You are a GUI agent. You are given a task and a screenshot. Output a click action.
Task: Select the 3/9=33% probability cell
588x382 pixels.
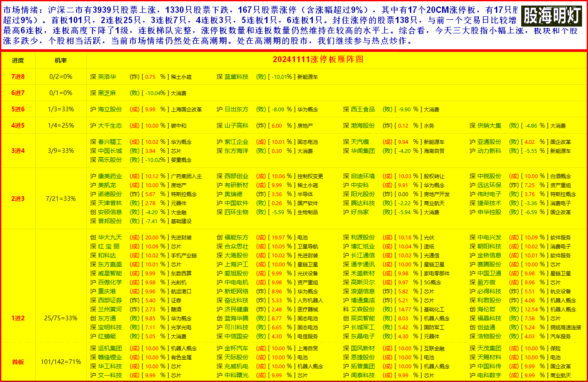point(61,151)
